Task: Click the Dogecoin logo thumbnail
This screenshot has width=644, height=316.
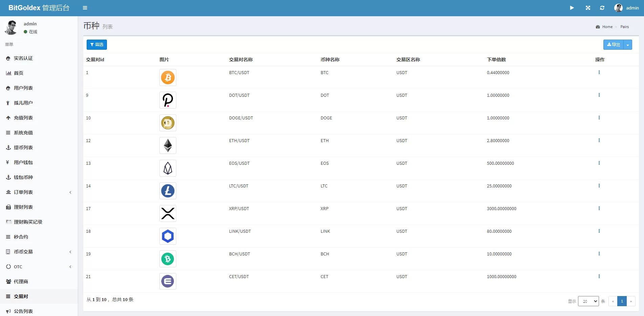Action: point(168,123)
